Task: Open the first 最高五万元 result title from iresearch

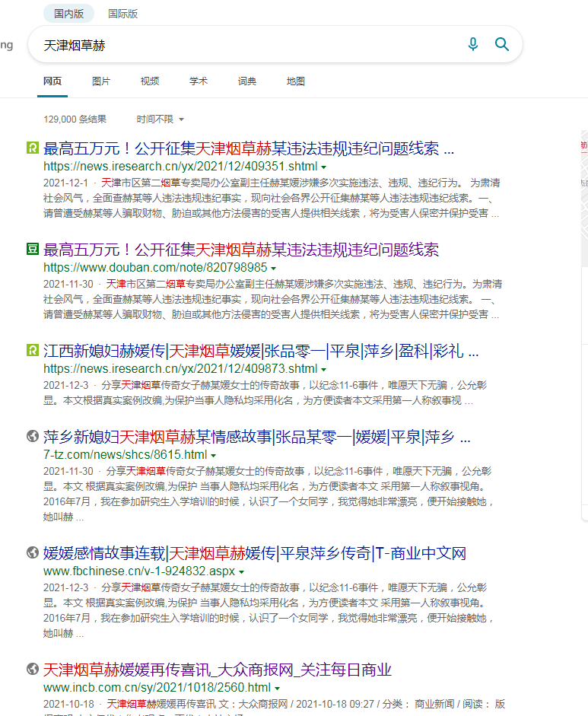Action: pos(249,148)
